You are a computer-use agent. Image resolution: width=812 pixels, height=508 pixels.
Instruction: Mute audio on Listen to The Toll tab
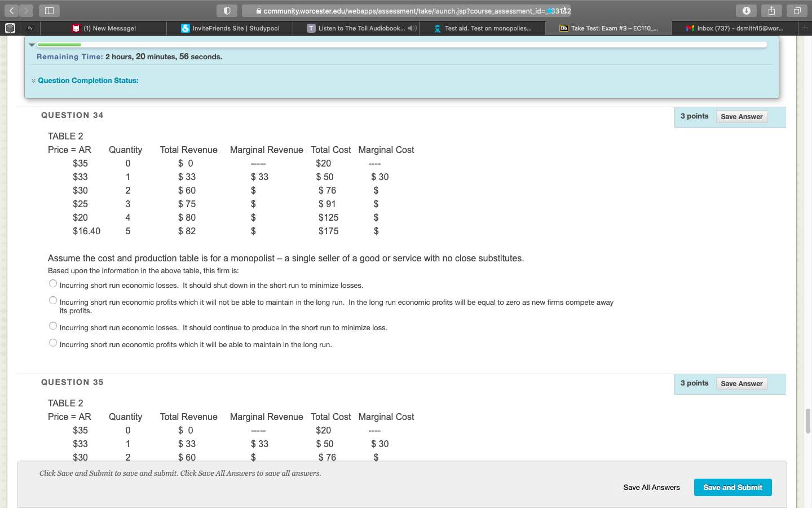click(412, 28)
